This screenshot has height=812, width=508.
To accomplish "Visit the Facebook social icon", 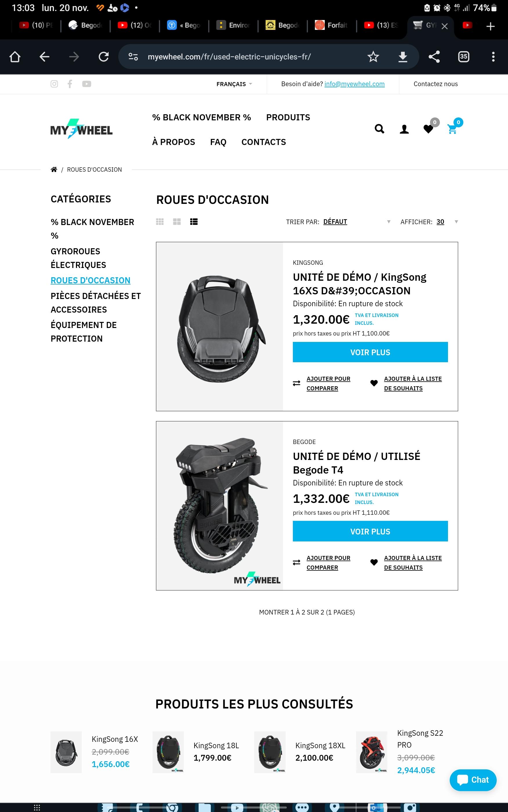I will pos(70,84).
